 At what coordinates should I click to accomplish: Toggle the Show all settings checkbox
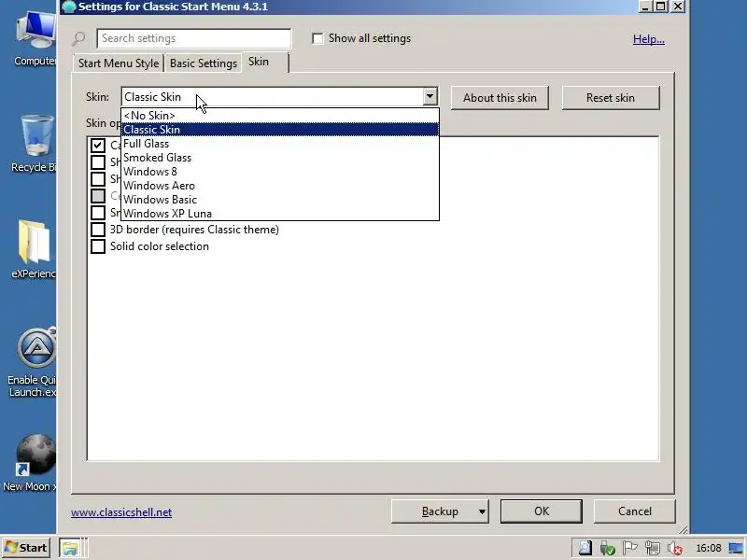317,38
